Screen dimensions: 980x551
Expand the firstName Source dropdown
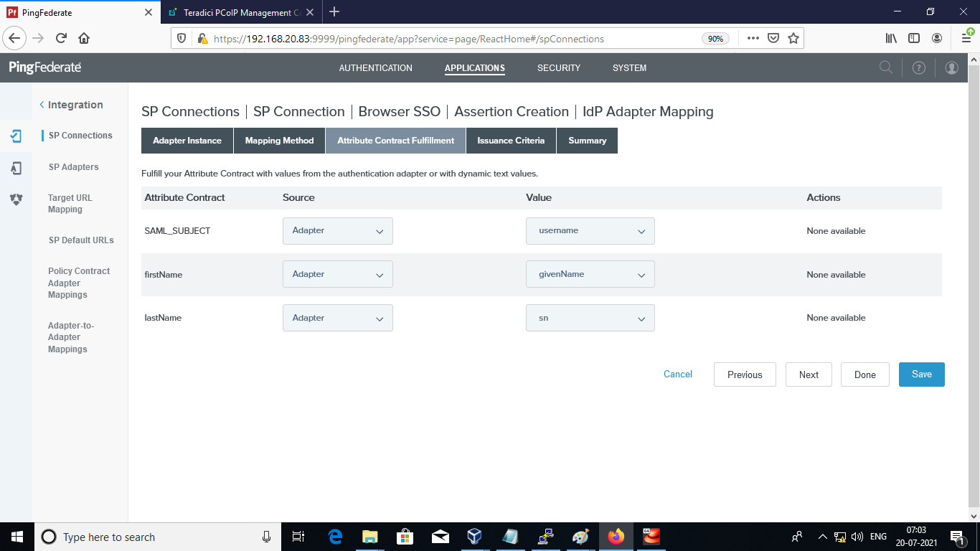pyautogui.click(x=338, y=274)
